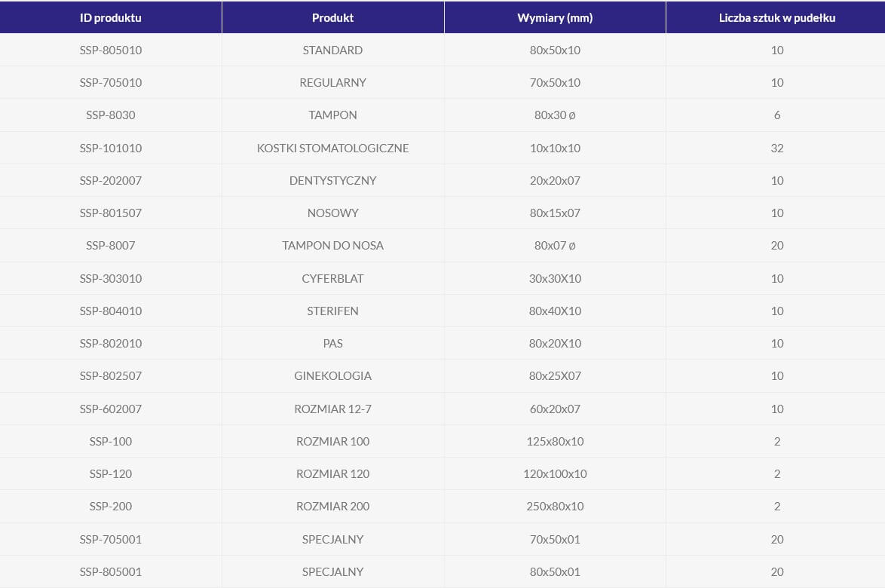Click the STANDARD product cell
885x588 pixels.
coord(332,51)
